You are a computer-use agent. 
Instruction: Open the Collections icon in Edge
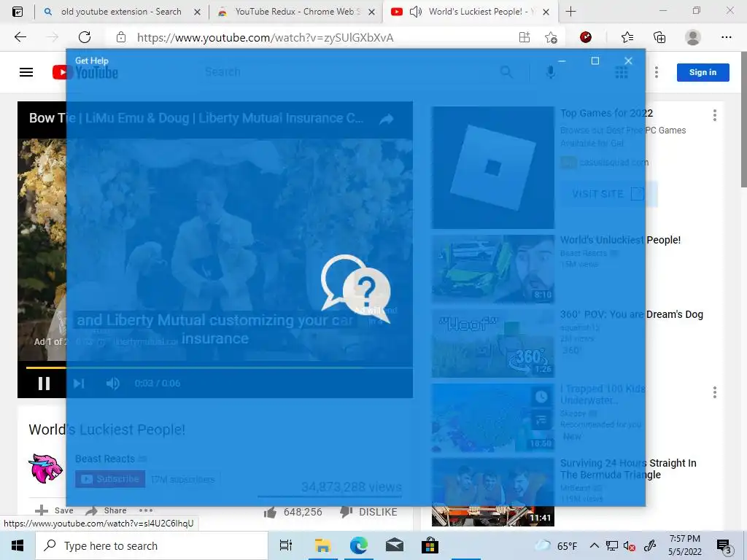[x=659, y=37]
